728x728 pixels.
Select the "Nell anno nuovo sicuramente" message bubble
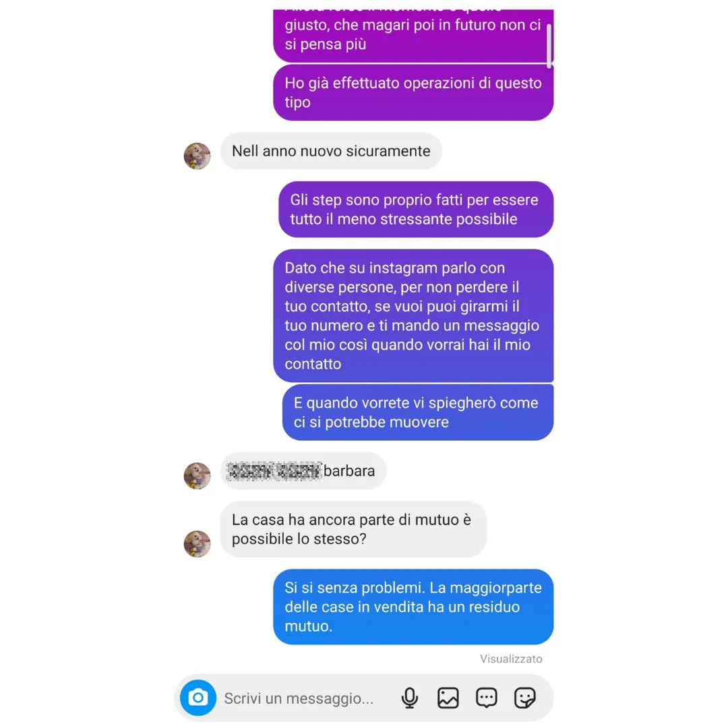click(x=331, y=151)
